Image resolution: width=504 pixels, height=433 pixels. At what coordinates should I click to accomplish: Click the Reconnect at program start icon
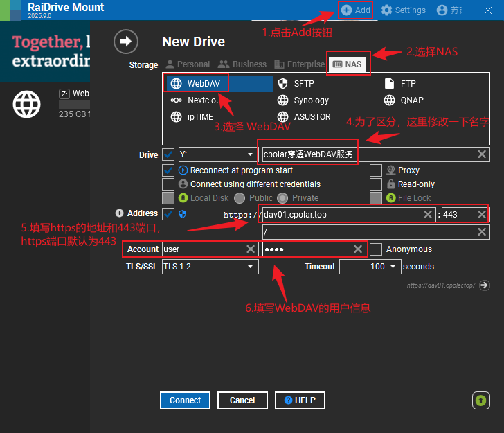pyautogui.click(x=183, y=170)
